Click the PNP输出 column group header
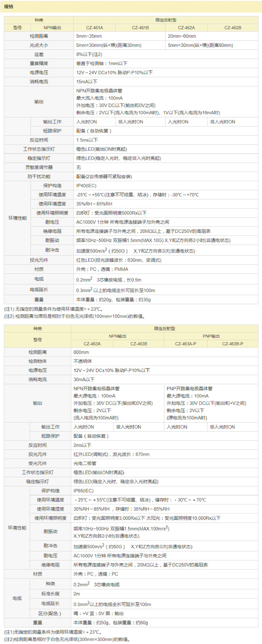This screenshot has height=644, width=262. (211, 336)
